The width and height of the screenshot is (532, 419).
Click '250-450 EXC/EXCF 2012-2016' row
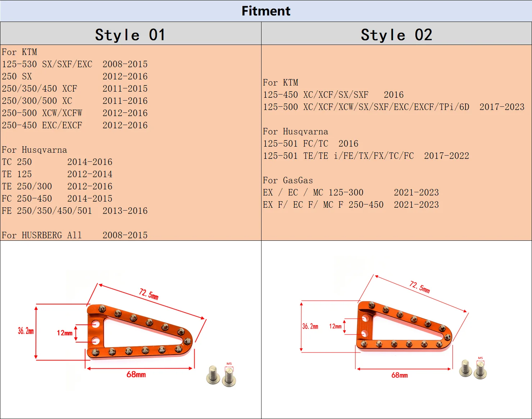[75, 125]
